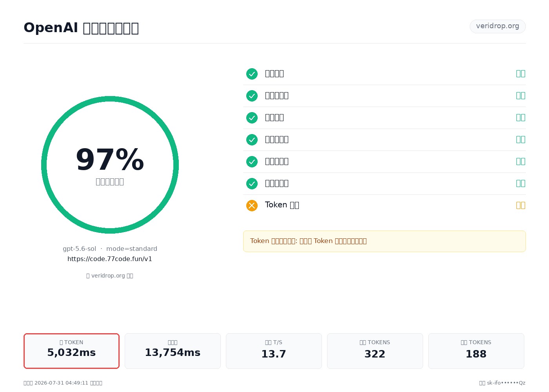
Task: Select the 13,754ms stat card
Action: (173, 351)
